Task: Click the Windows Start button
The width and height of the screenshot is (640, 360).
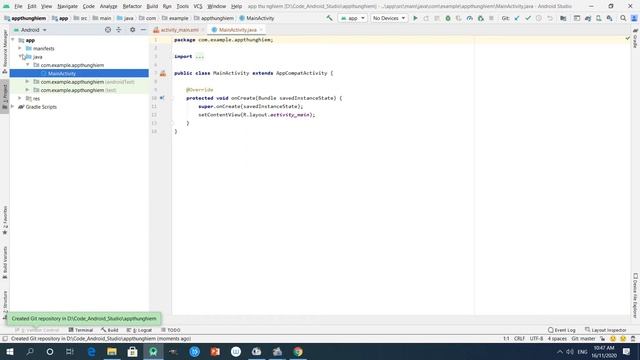Action: (x=10, y=351)
